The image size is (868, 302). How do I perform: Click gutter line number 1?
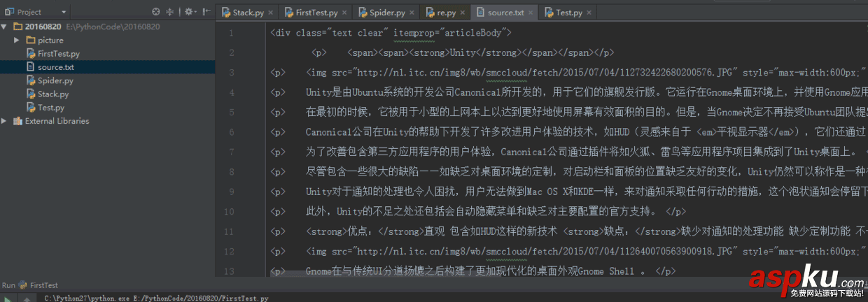[232, 33]
